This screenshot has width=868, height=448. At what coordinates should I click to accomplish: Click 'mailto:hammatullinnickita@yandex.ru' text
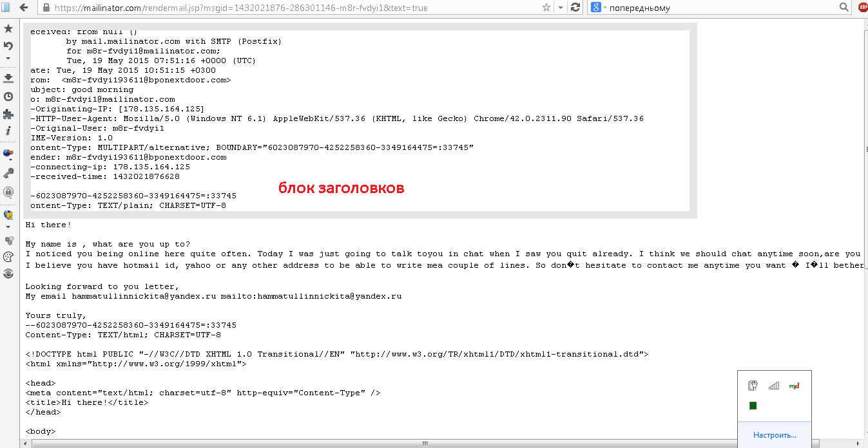pyautogui.click(x=311, y=297)
